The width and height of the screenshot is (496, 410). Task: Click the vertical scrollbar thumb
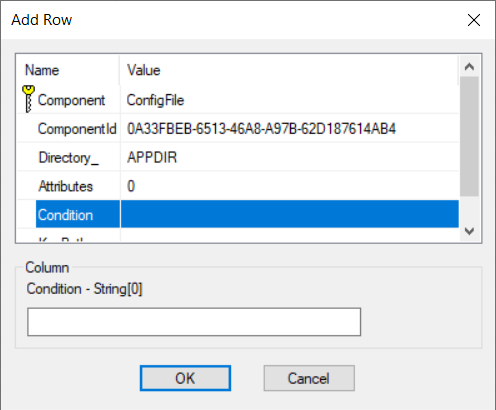coord(469,136)
